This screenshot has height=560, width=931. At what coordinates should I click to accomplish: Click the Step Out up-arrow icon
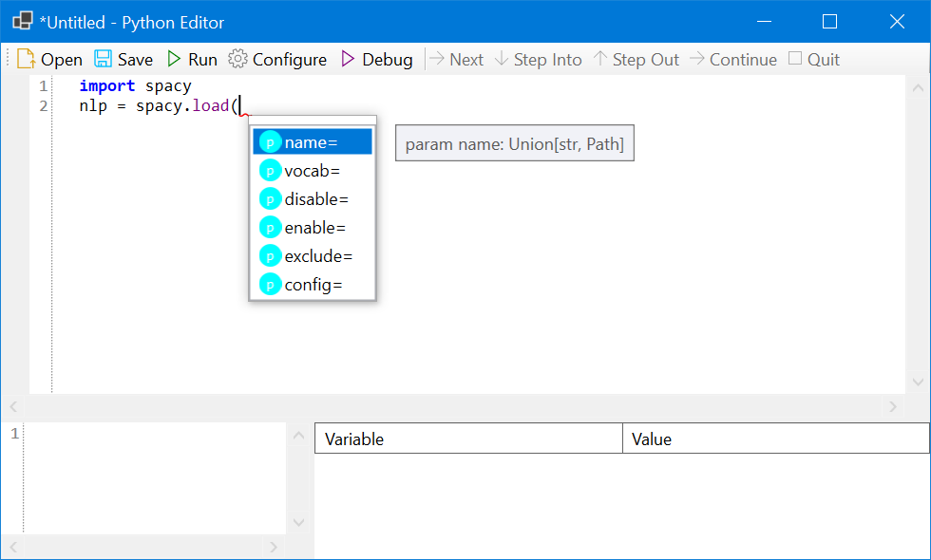pos(599,58)
